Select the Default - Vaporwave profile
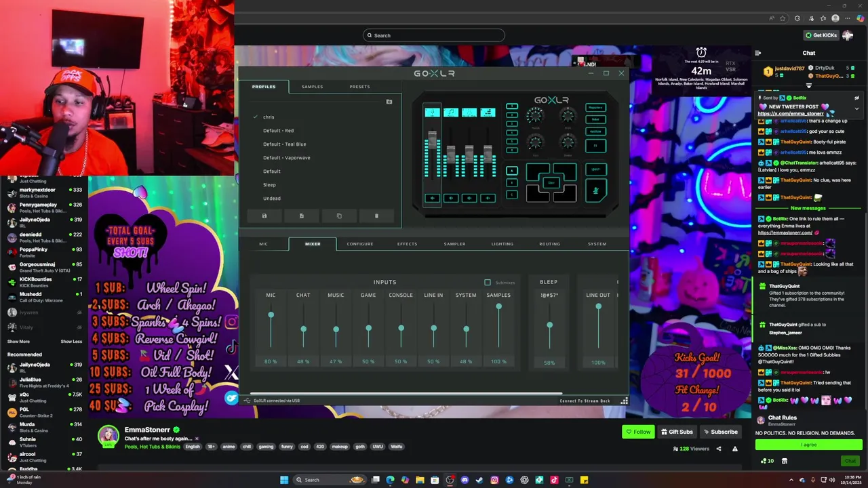The width and height of the screenshot is (868, 488). [286, 158]
